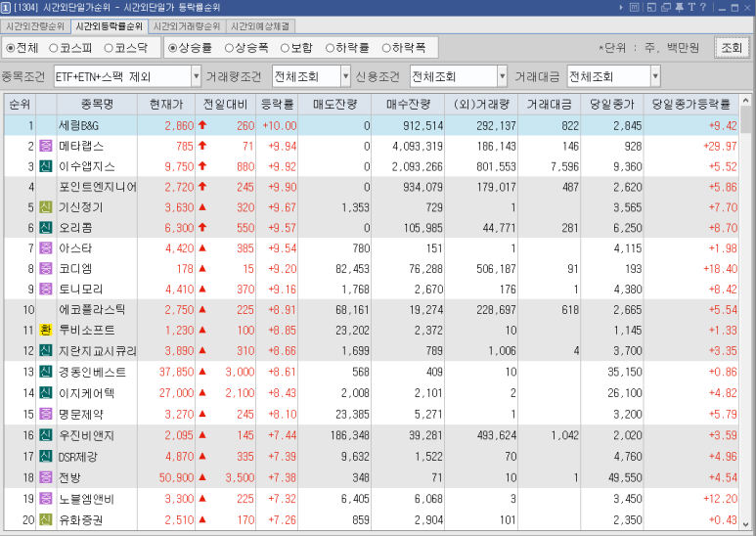
Task: Switch to the 시간외잔량순위 tab
Action: 35,26
